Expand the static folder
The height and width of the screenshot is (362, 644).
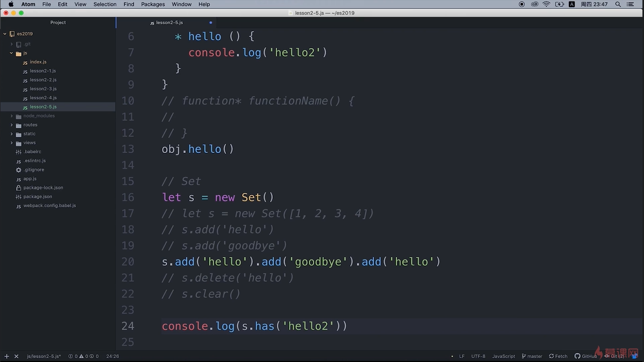(x=11, y=134)
